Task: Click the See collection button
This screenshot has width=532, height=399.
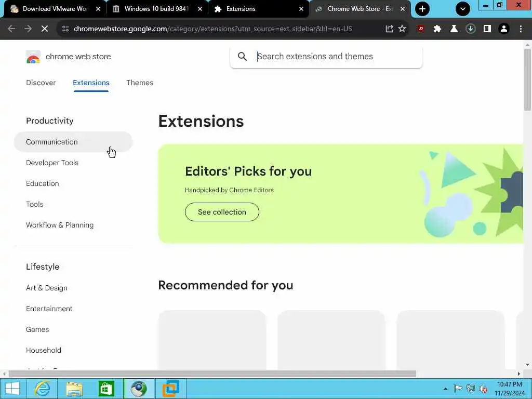Action: [x=222, y=212]
